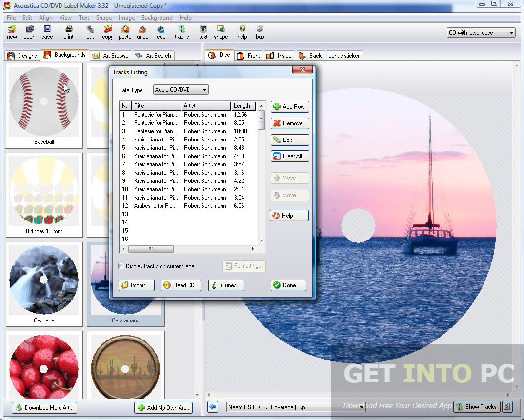
Task: Sort track list by Artist column header
Action: coord(206,105)
